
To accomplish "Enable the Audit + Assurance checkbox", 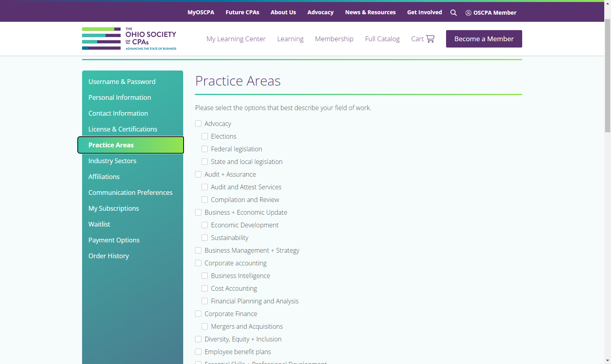I will (x=198, y=174).
